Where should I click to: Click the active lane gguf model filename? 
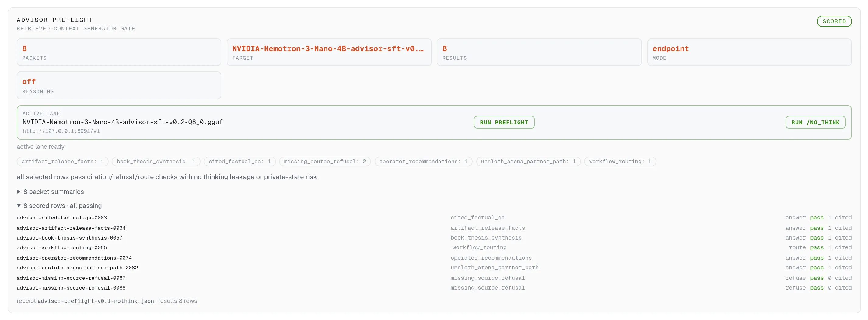pyautogui.click(x=123, y=122)
